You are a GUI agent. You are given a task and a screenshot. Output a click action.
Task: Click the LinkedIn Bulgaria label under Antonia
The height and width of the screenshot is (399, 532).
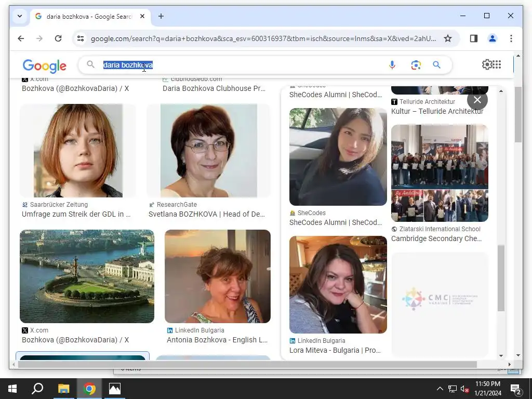[x=195, y=330]
